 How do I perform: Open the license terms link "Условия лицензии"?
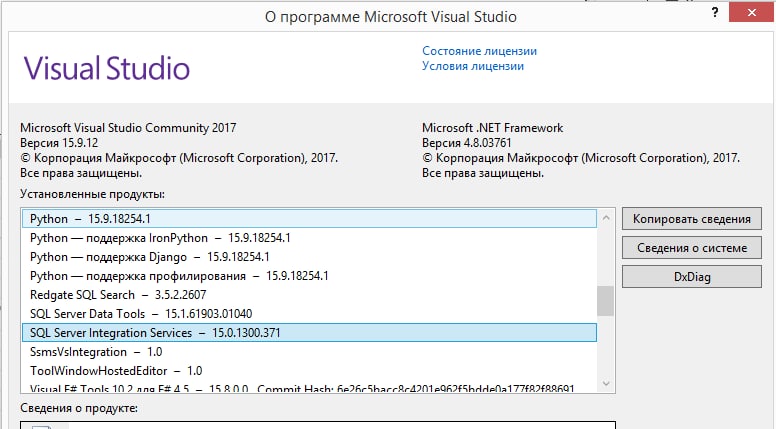[x=473, y=66]
